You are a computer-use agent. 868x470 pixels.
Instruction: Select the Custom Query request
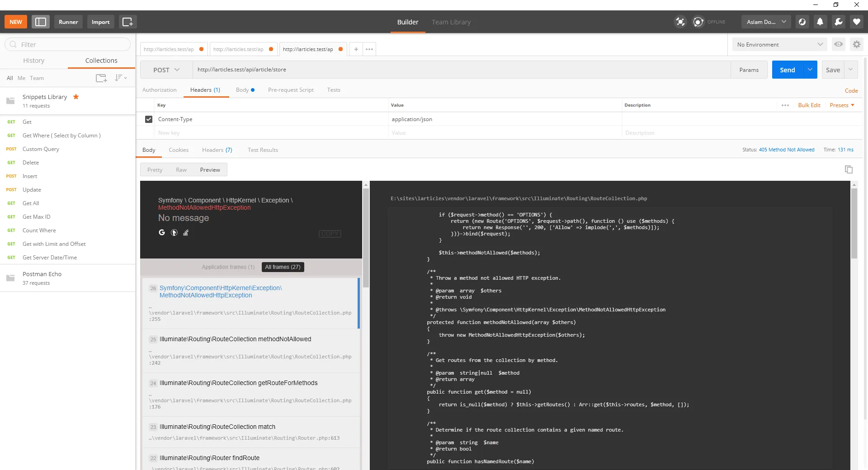(x=68, y=149)
